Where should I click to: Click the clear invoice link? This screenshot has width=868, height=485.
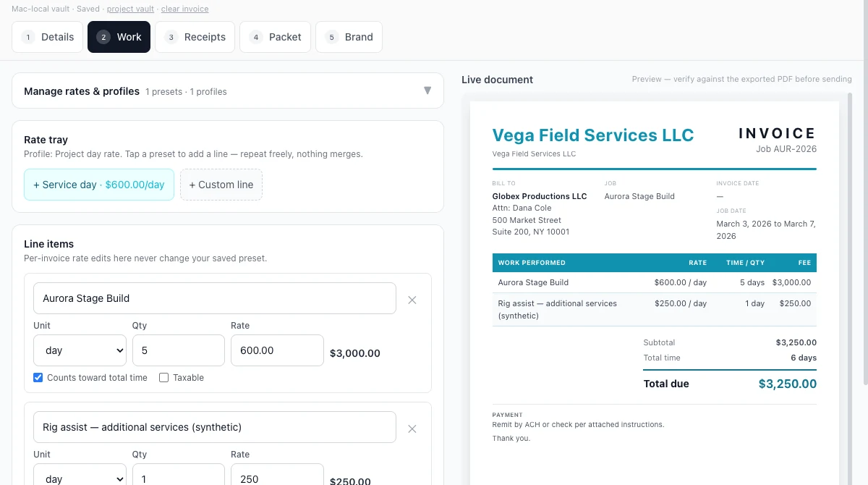click(184, 9)
